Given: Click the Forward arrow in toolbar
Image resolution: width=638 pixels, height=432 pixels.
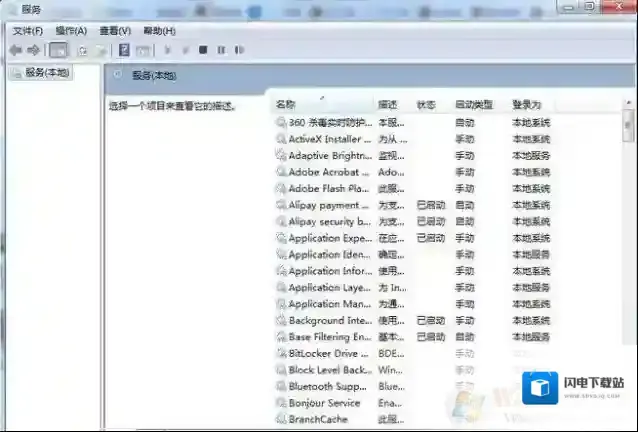Looking at the screenshot, I should (x=34, y=50).
